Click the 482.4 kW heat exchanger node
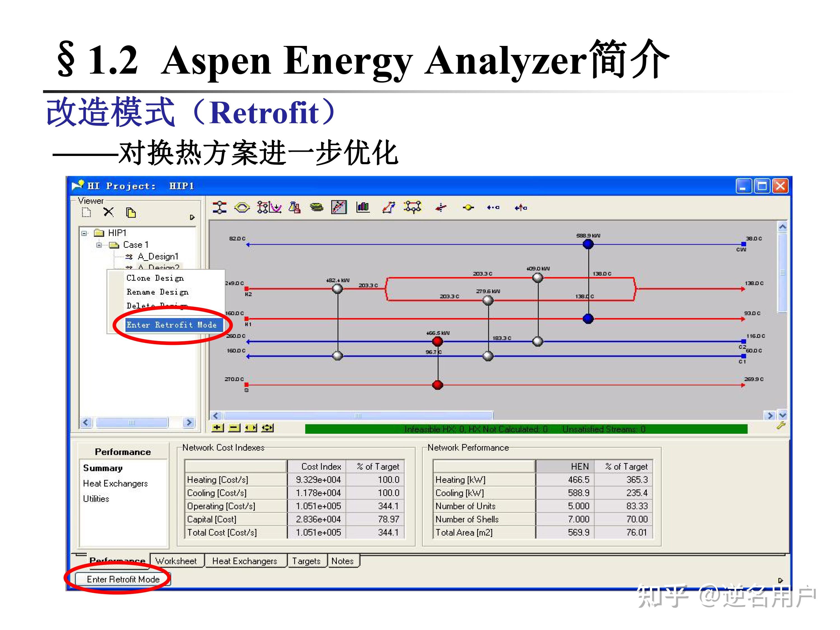The height and width of the screenshot is (630, 840). (338, 289)
